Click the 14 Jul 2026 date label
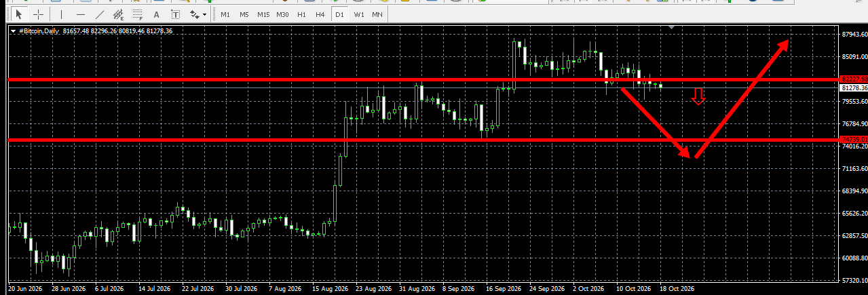 tap(155, 288)
